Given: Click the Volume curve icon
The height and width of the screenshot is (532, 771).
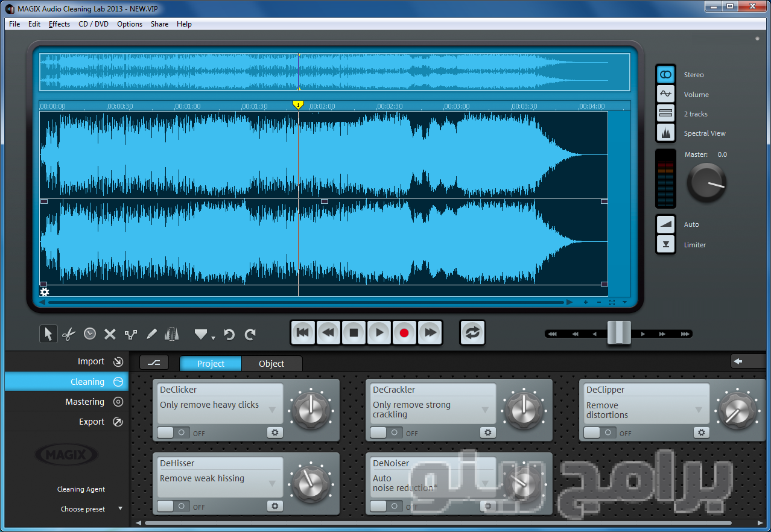Looking at the screenshot, I should click(x=665, y=93).
